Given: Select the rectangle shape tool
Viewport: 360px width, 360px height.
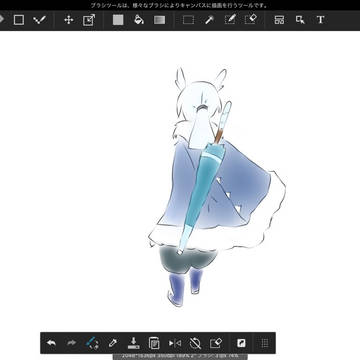Looking at the screenshot, I should pos(19,20).
